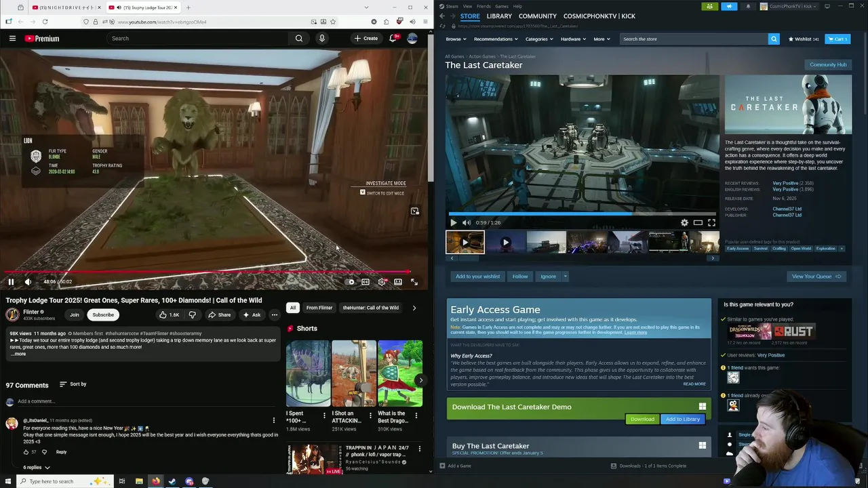Image resolution: width=868 pixels, height=488 pixels.
Task: Reload the browser page
Action: click(x=45, y=22)
